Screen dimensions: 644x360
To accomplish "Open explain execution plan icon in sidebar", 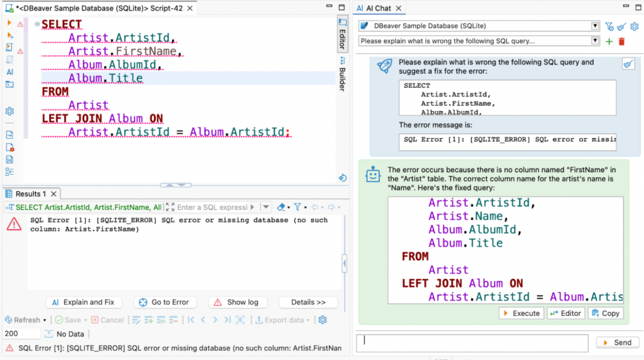I will [x=9, y=60].
